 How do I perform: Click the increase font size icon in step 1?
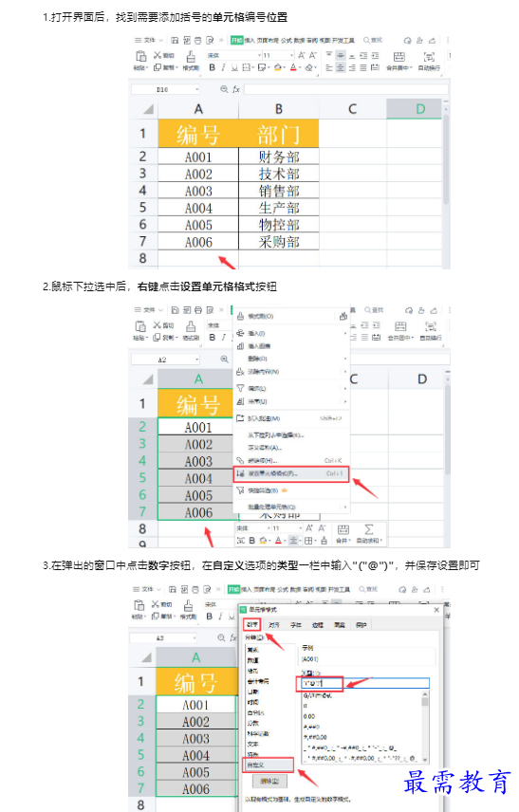[302, 55]
